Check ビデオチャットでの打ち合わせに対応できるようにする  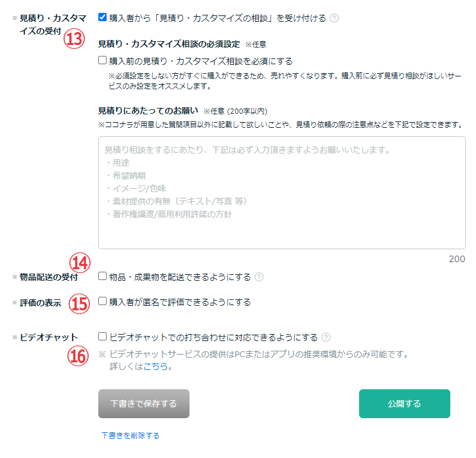pyautogui.click(x=103, y=337)
